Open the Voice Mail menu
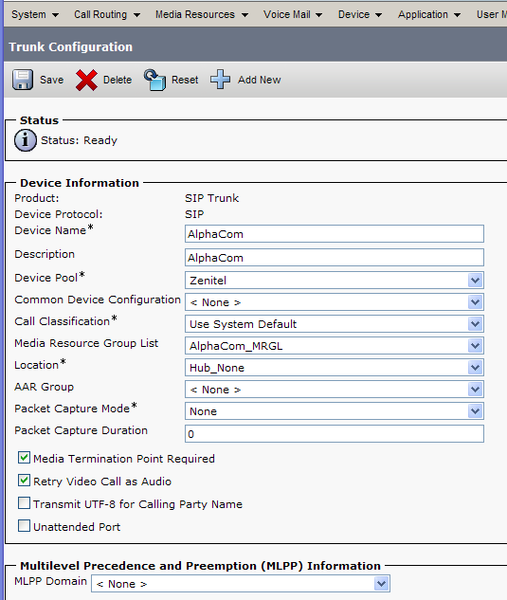This screenshot has width=507, height=600. (292, 15)
